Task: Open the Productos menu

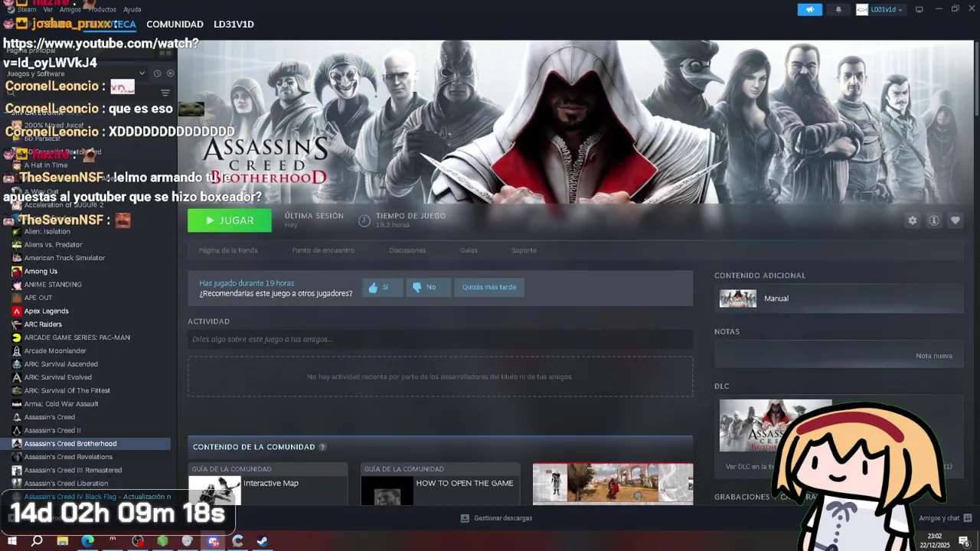Action: click(x=102, y=9)
